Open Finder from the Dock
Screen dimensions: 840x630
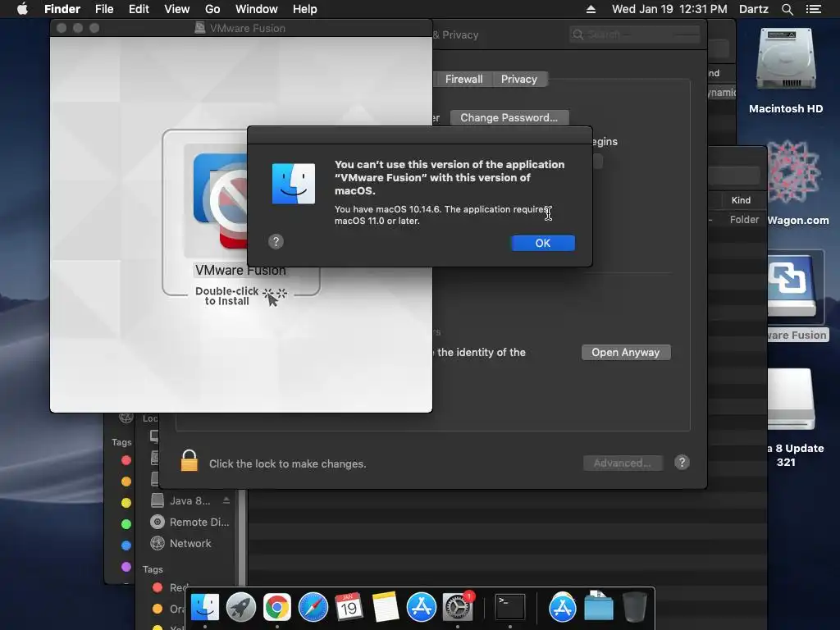click(x=205, y=608)
